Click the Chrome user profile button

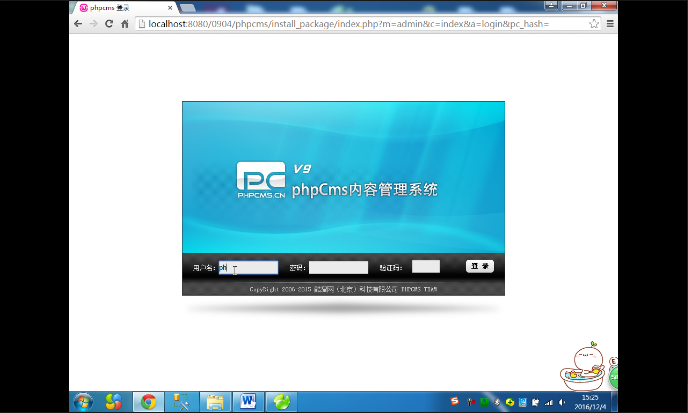[x=551, y=5]
